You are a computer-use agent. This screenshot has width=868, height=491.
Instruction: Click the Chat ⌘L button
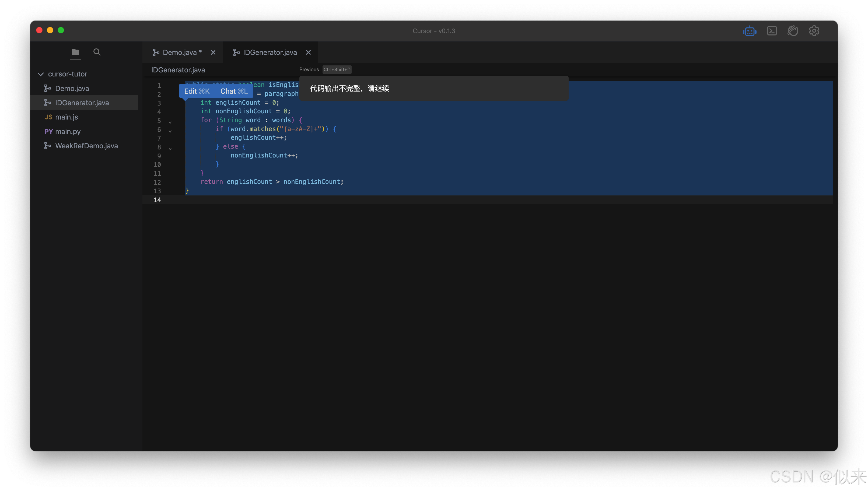234,91
